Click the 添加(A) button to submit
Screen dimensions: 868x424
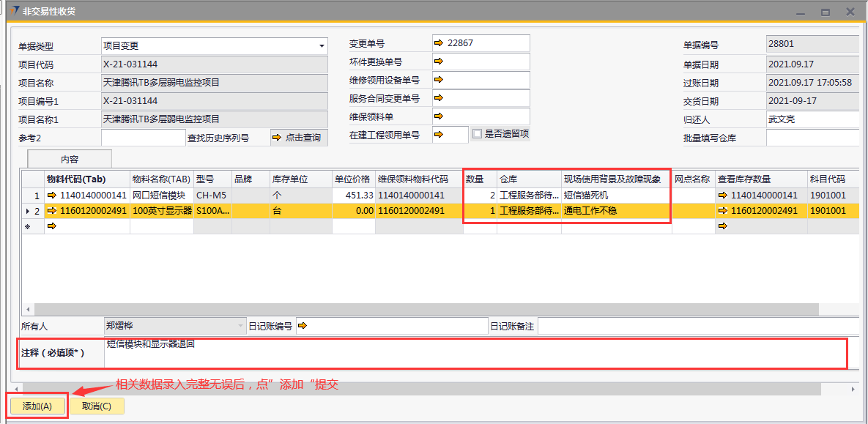point(37,406)
